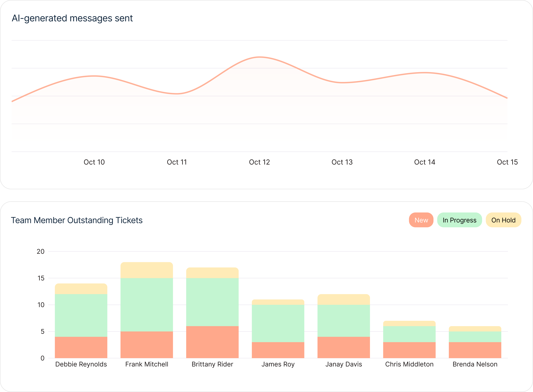Viewport: 533px width, 392px height.
Task: Click the Oct 13 axis label
Action: (x=342, y=162)
